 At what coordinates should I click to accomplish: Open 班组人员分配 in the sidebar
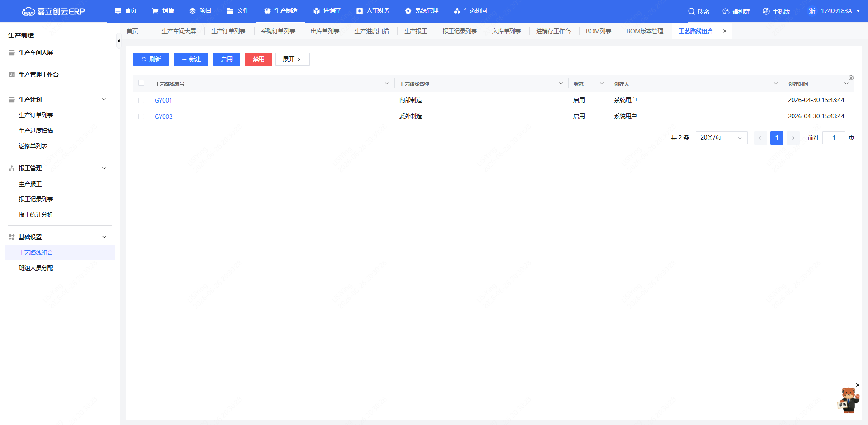pyautogui.click(x=36, y=268)
